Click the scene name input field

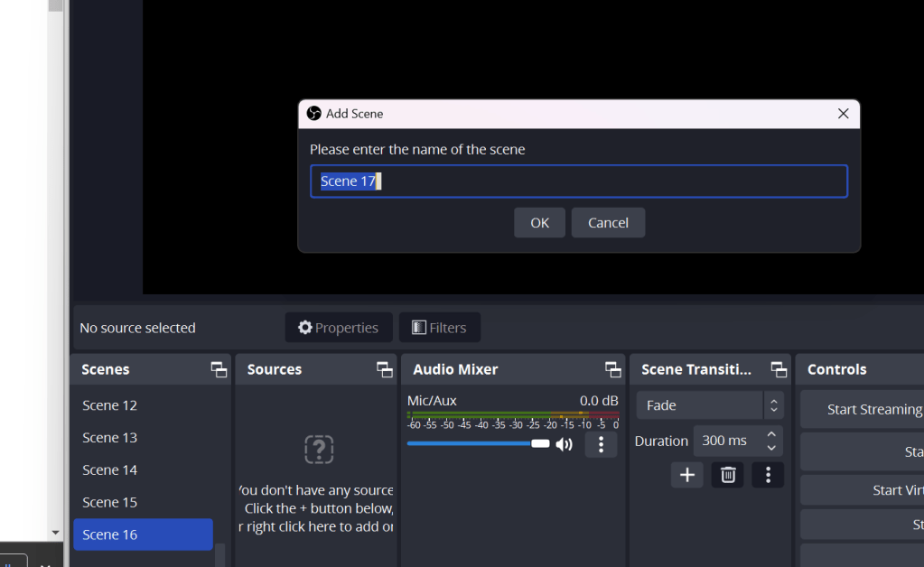pyautogui.click(x=579, y=181)
